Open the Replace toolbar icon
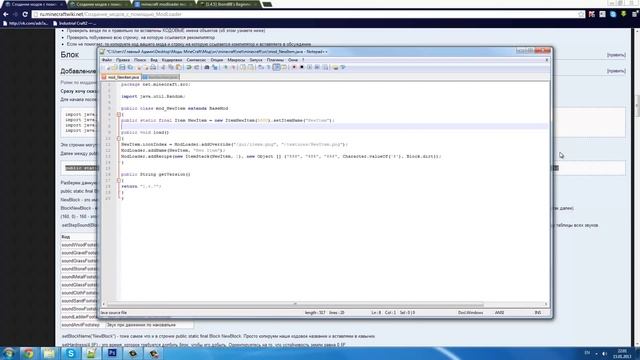This screenshot has height=360, width=640. click(214, 67)
